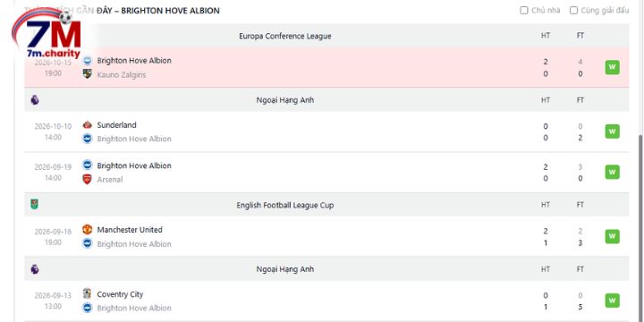
Task: Click the Arsenal club crest
Action: coord(87,179)
